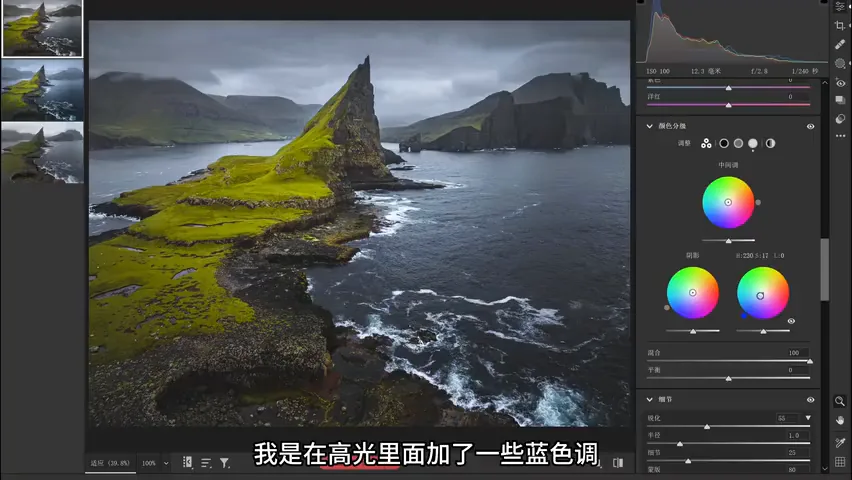The height and width of the screenshot is (480, 852).
Task: Expand the sharpening options disclosure triangle
Action: point(808,418)
